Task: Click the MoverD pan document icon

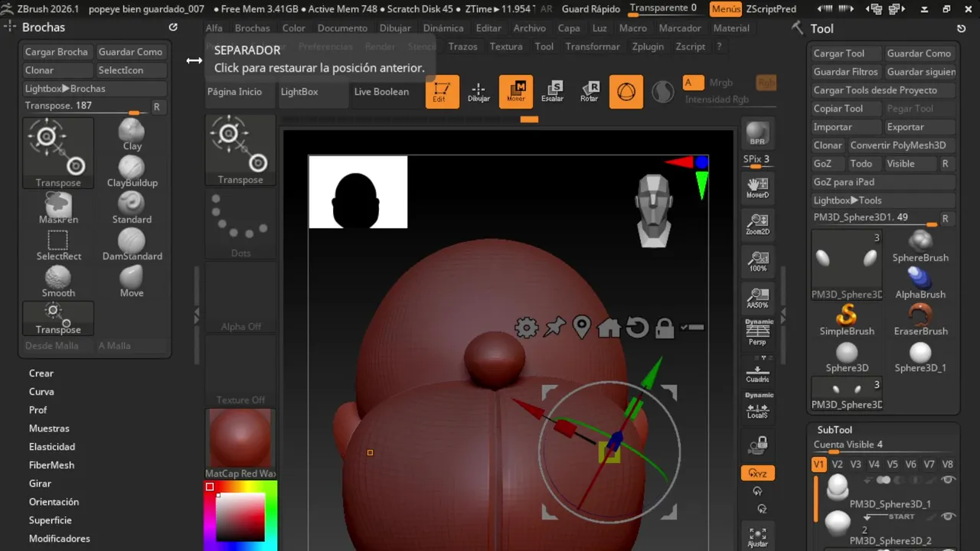Action: coord(758,187)
